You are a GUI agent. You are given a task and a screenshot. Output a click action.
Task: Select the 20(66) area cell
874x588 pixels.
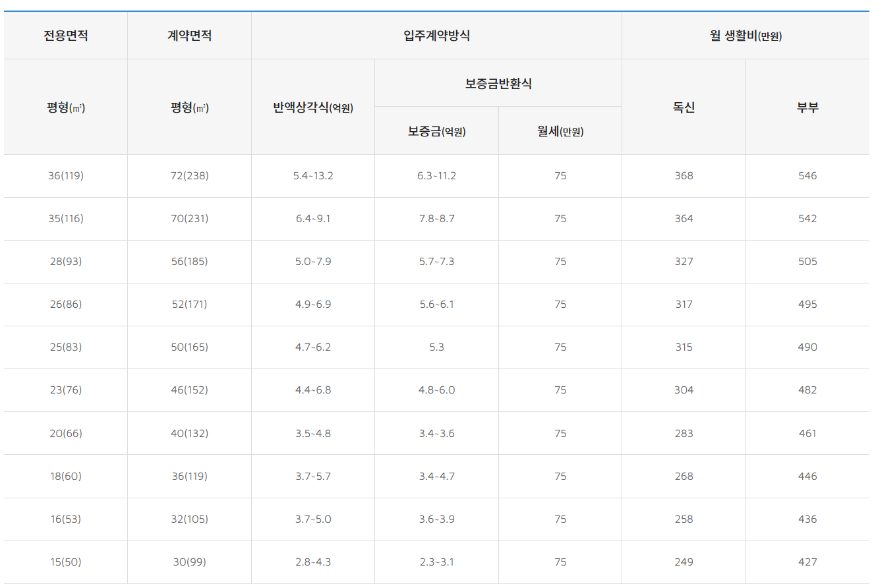66,434
